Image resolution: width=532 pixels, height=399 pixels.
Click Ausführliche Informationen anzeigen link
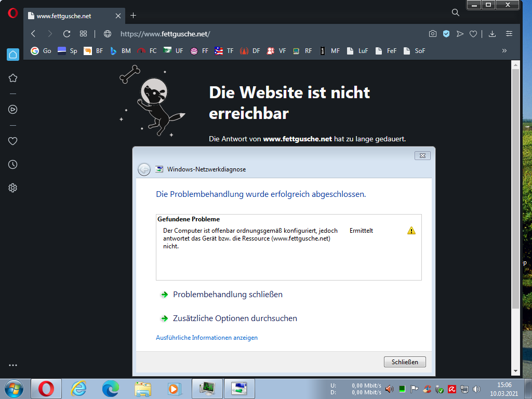click(x=207, y=338)
